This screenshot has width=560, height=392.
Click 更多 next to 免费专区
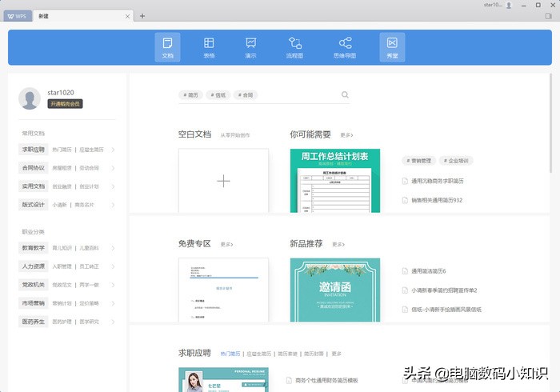(x=226, y=245)
